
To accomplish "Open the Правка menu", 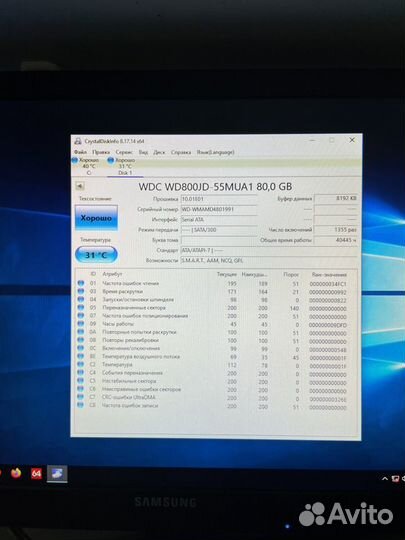I will click(101, 152).
